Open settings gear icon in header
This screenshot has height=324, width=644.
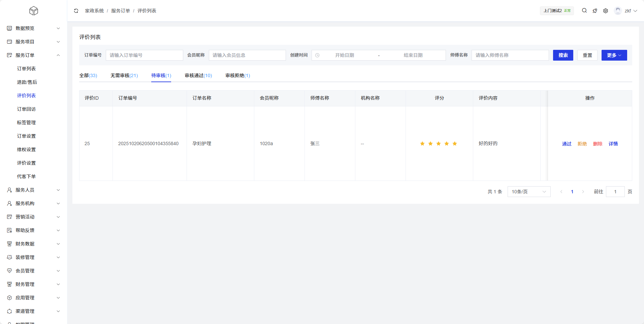pos(606,11)
